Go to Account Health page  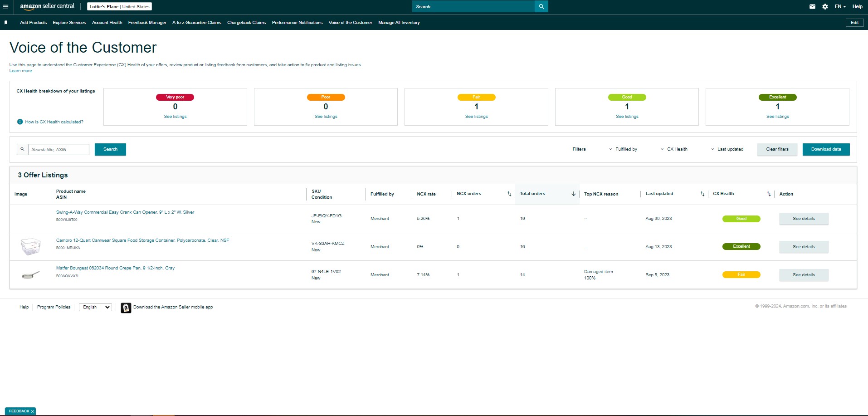coord(107,22)
